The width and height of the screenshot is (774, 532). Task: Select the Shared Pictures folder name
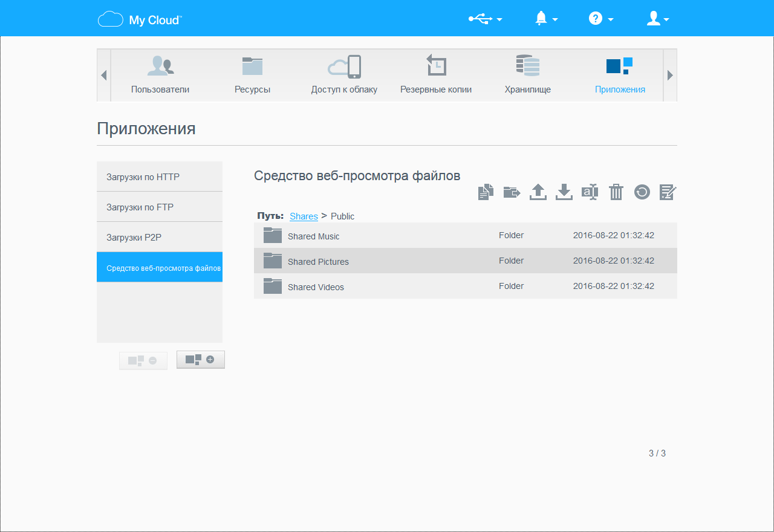click(318, 262)
